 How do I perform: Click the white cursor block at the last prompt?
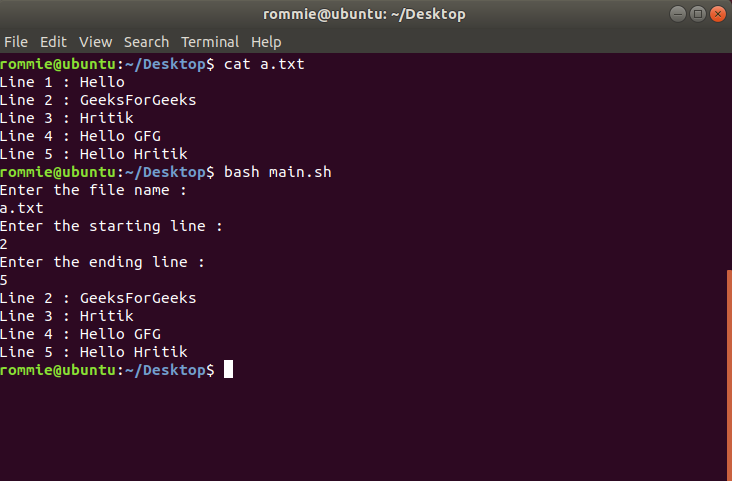(228, 370)
